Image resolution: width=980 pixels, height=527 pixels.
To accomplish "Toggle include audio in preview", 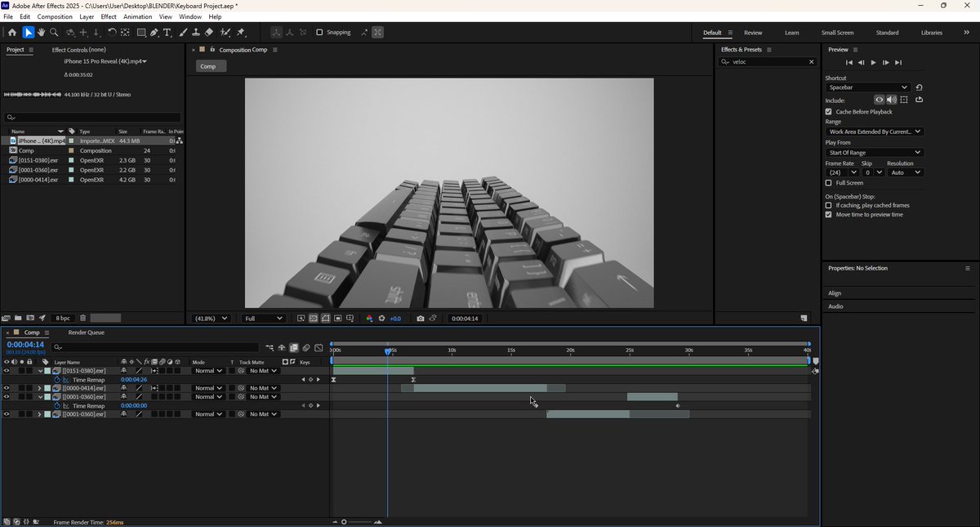I will 892,100.
